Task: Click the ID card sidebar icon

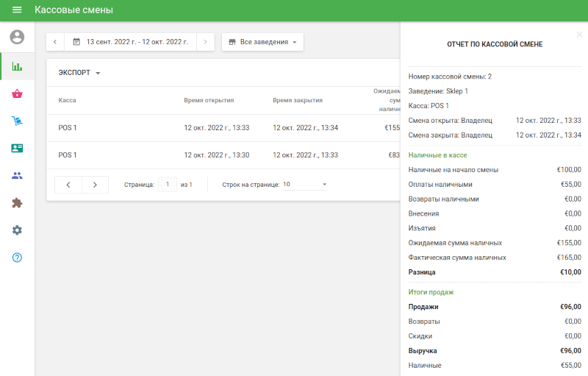Action: pyautogui.click(x=17, y=148)
